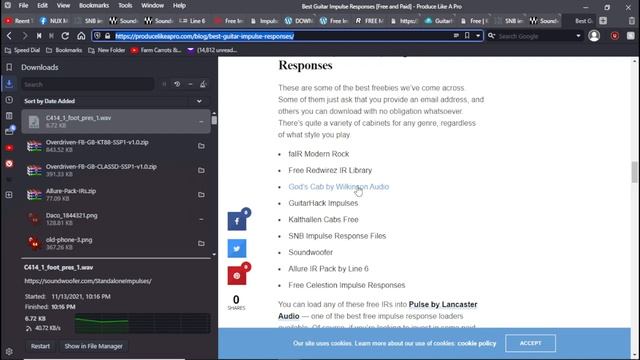This screenshot has width=640, height=360.
Task: Click the padlock site info icon
Action: coord(107,36)
